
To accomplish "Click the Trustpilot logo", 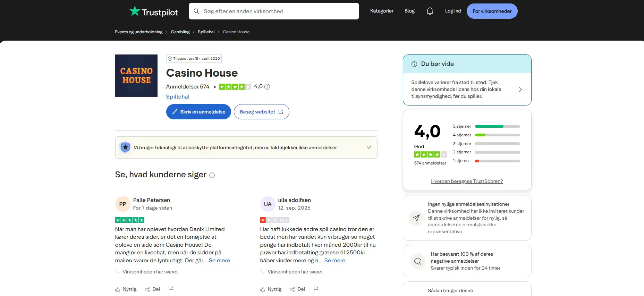I will (153, 11).
